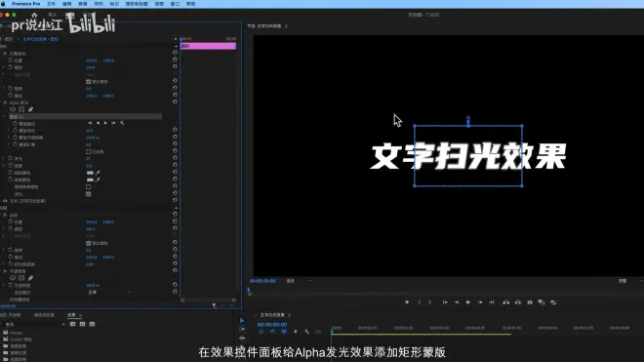Play the Program Monitor preview
Screen dimensions: 644x362
(468, 302)
